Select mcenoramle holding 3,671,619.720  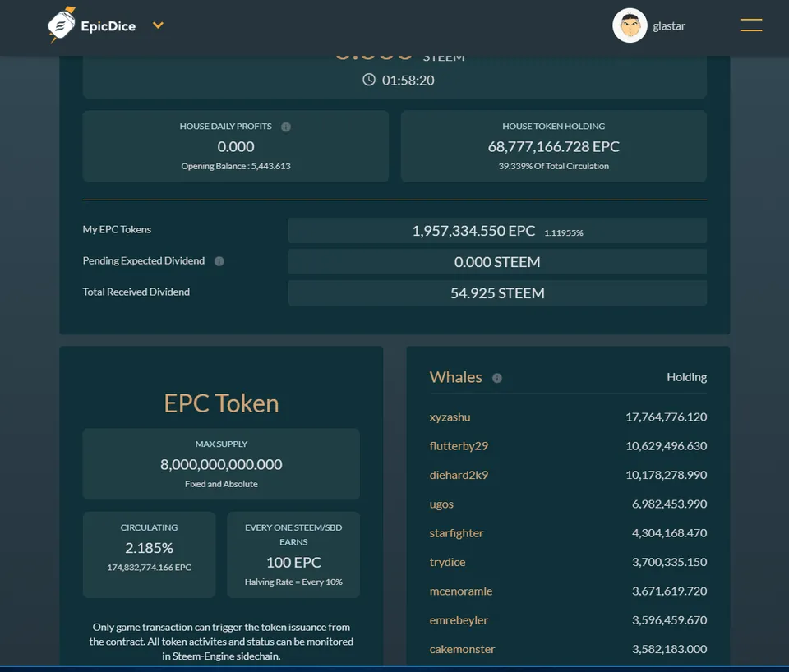[669, 591]
